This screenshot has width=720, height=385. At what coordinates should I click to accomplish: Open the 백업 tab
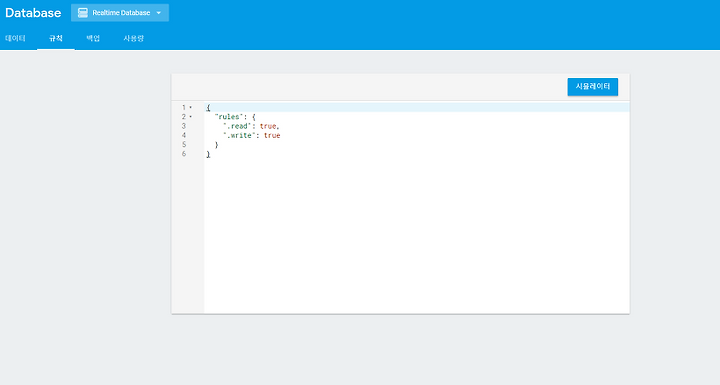93,39
